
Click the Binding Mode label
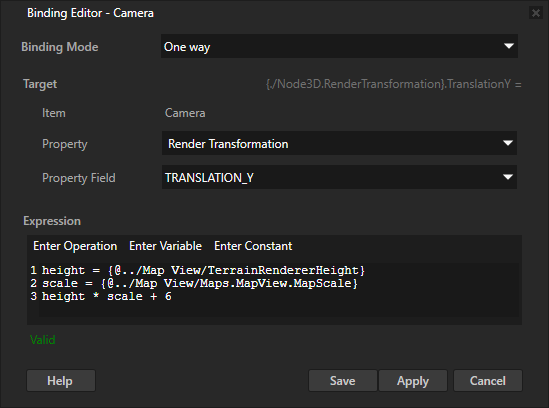pyautogui.click(x=60, y=47)
